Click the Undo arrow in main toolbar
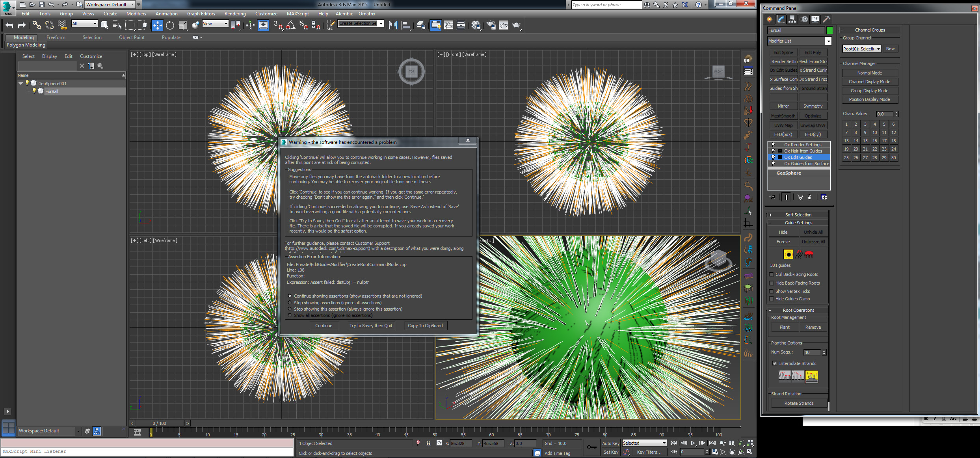Image resolution: width=980 pixels, height=458 pixels. 9,25
